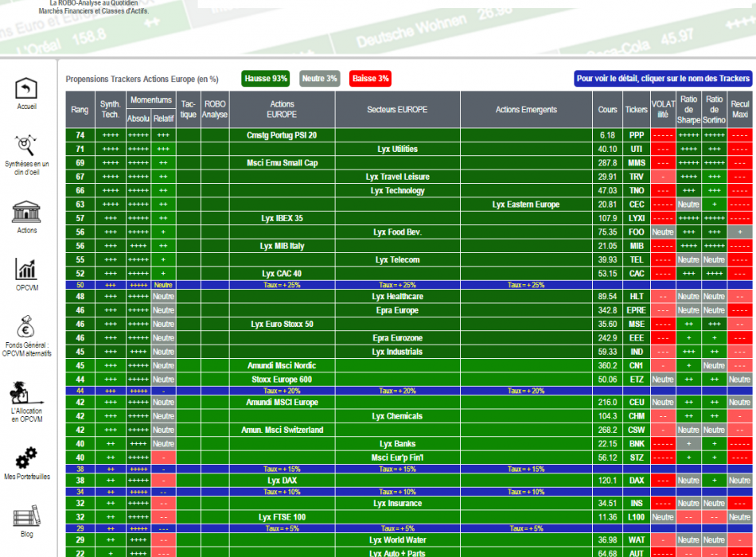
Task: Click the 360.2 price cell
Action: (x=607, y=365)
